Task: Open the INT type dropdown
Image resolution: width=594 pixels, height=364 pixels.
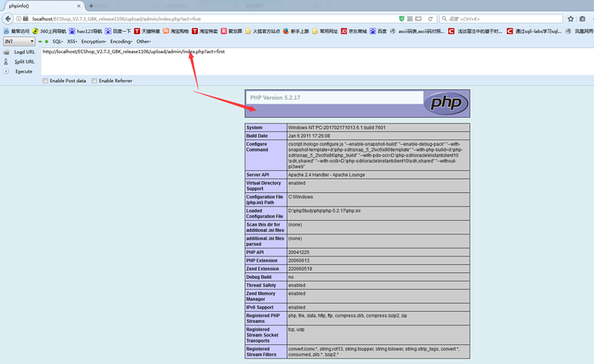Action: (19, 41)
